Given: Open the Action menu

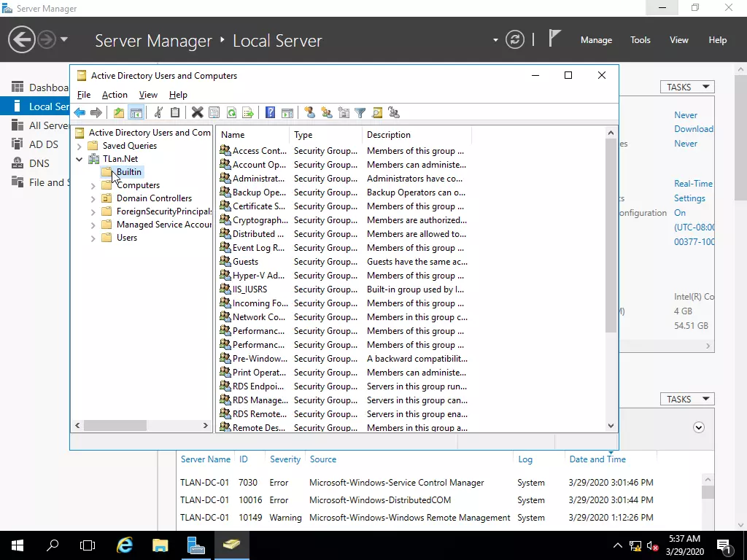Looking at the screenshot, I should point(115,95).
